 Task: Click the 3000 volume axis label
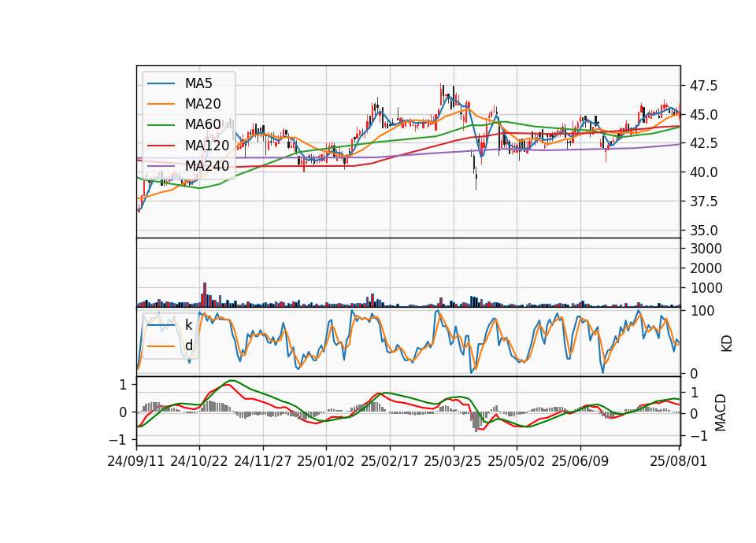706,249
